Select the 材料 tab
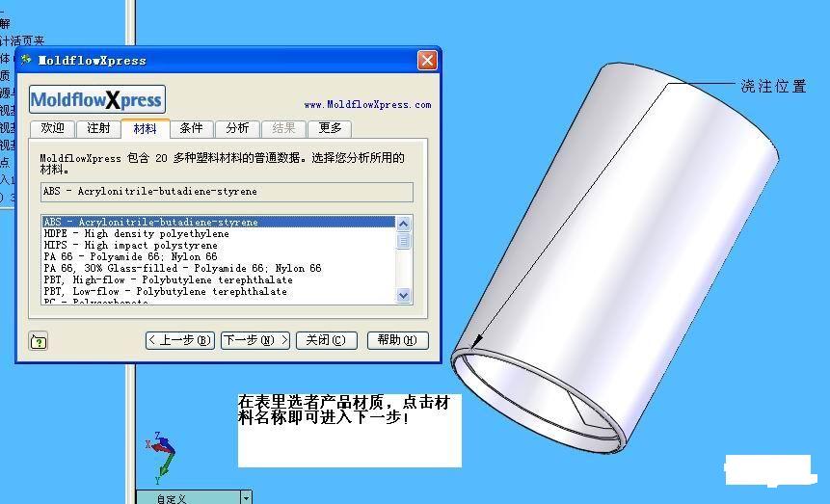This screenshot has height=504, width=830. (145, 128)
